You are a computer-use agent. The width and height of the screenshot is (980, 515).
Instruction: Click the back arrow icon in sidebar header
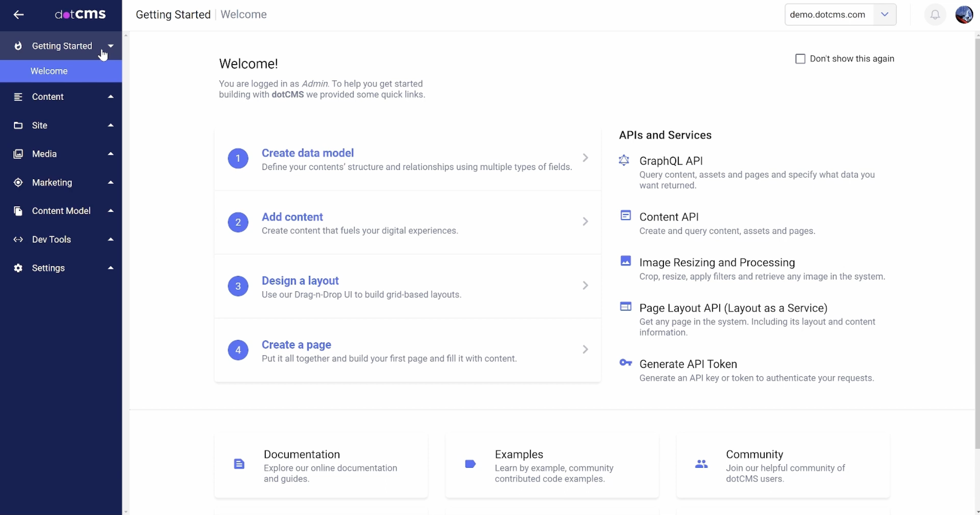tap(18, 15)
